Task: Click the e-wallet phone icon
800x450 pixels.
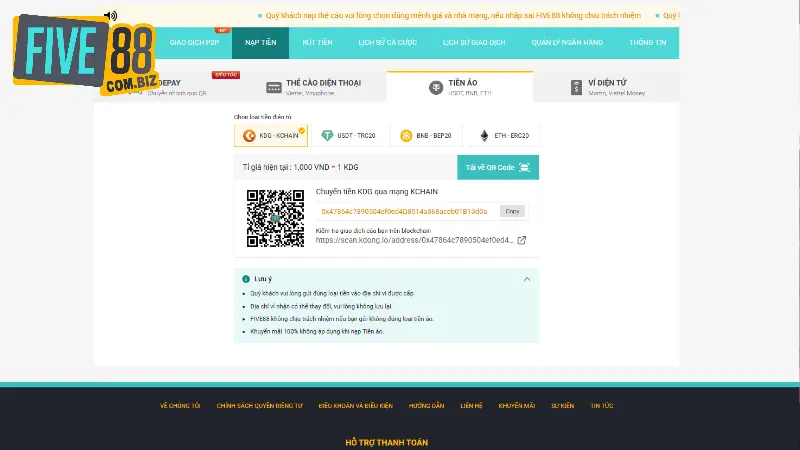Action: click(576, 88)
